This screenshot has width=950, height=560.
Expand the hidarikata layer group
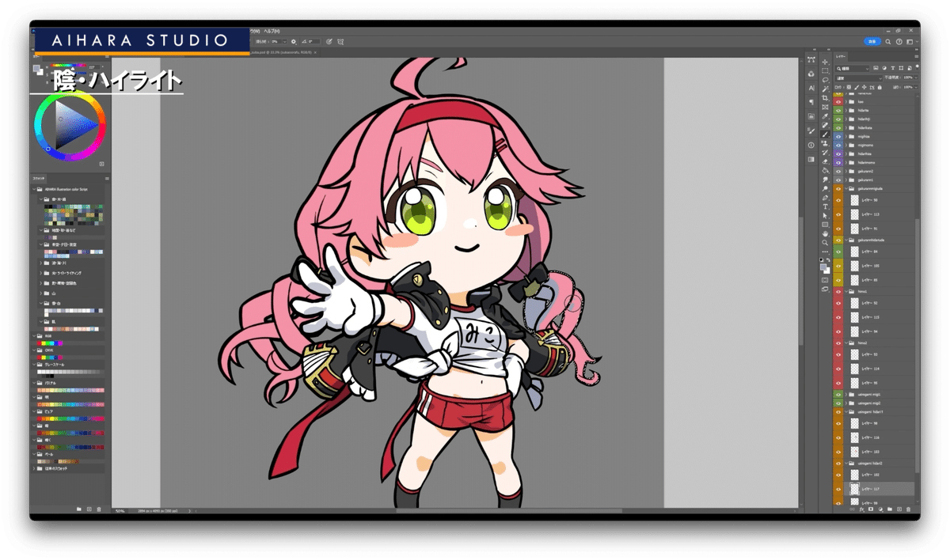(x=846, y=128)
